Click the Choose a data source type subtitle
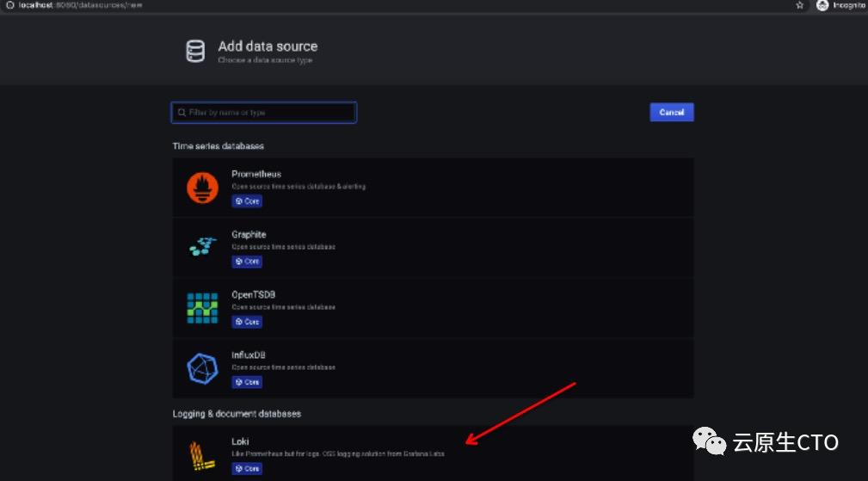The width and height of the screenshot is (868, 481). point(265,59)
